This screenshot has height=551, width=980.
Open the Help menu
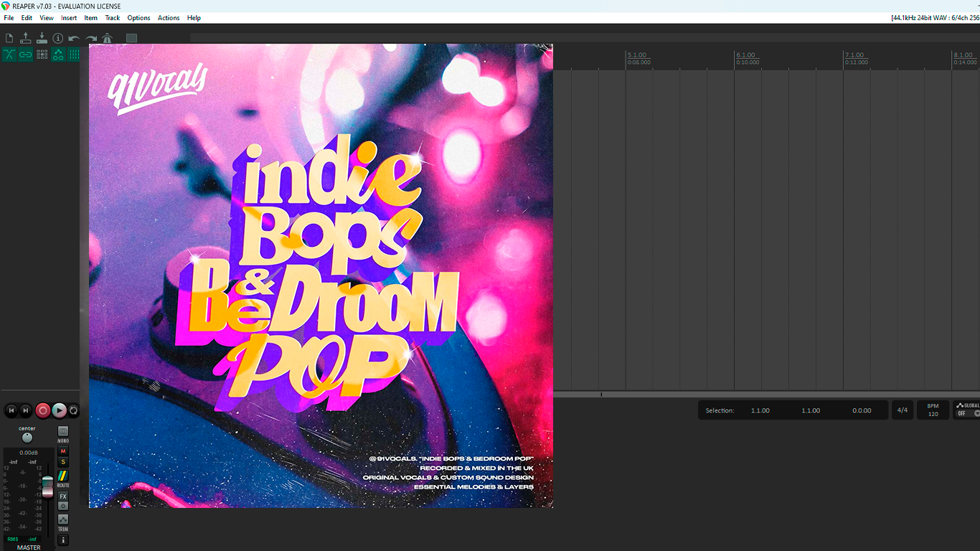pyautogui.click(x=194, y=18)
